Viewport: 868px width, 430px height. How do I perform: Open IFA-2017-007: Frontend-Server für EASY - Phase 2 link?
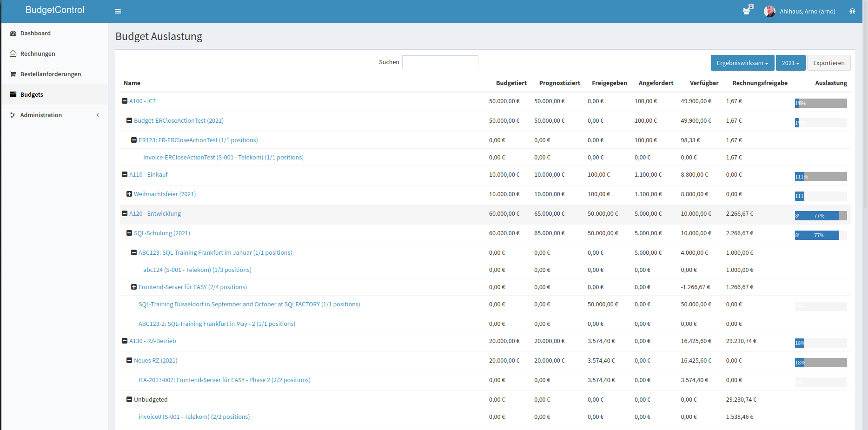click(x=225, y=380)
